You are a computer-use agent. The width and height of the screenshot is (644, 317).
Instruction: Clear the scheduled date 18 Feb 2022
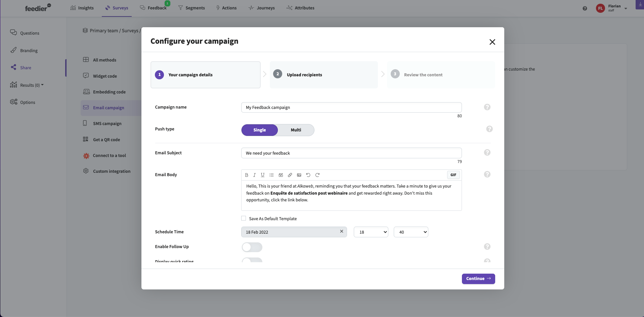(x=341, y=231)
